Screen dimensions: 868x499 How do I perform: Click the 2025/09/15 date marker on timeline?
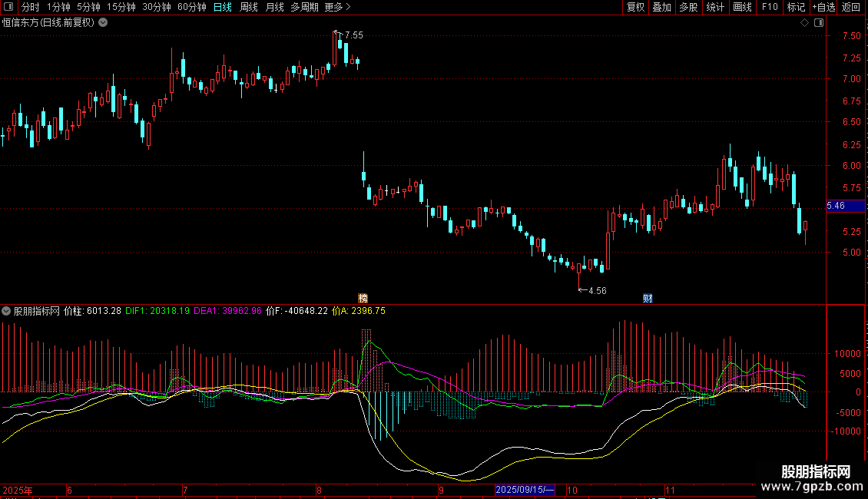click(525, 490)
